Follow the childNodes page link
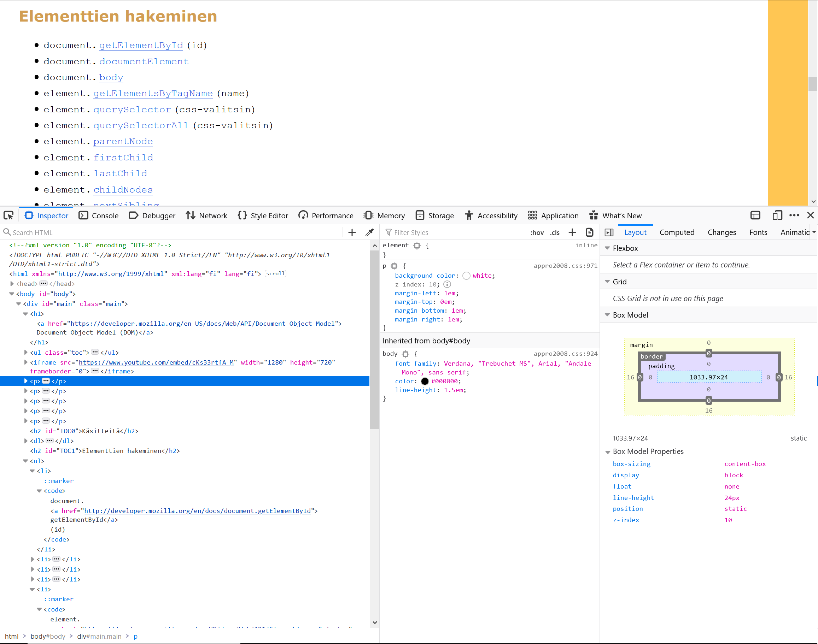This screenshot has height=644, width=818. pyautogui.click(x=123, y=190)
